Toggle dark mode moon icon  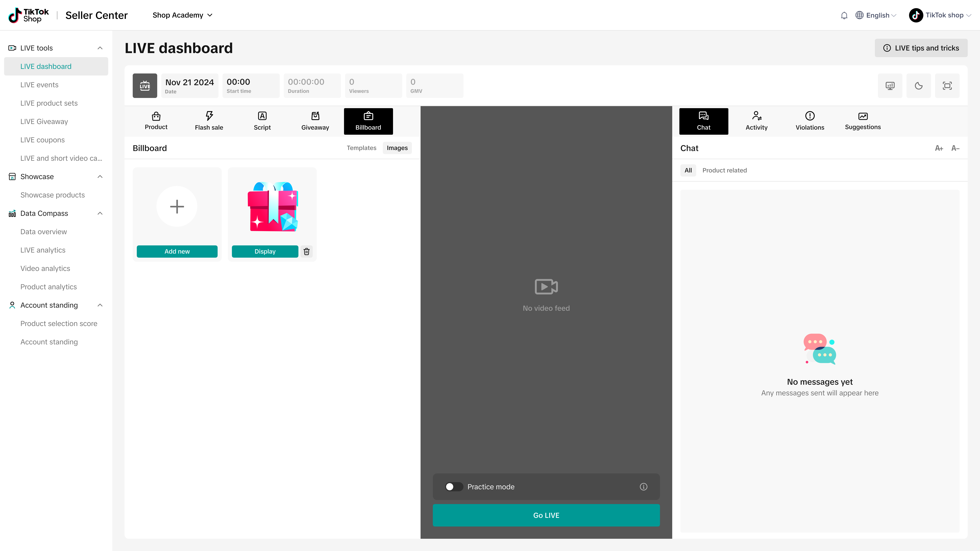pos(918,86)
